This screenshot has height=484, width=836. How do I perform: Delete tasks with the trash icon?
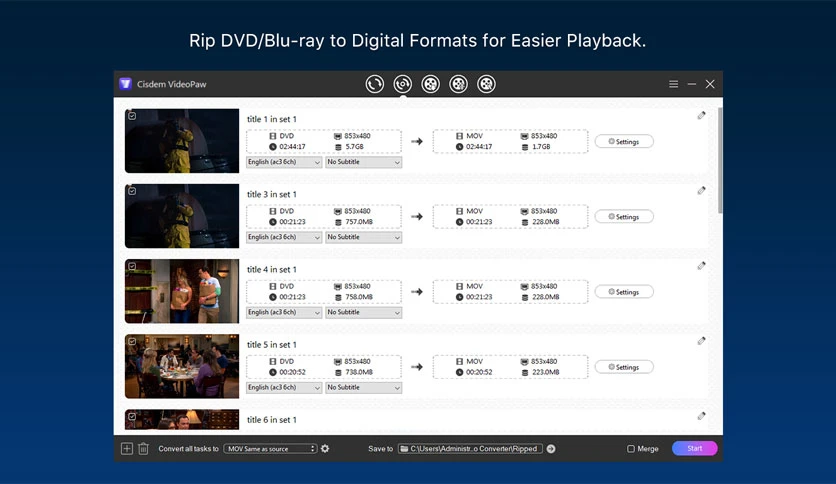pyautogui.click(x=143, y=449)
